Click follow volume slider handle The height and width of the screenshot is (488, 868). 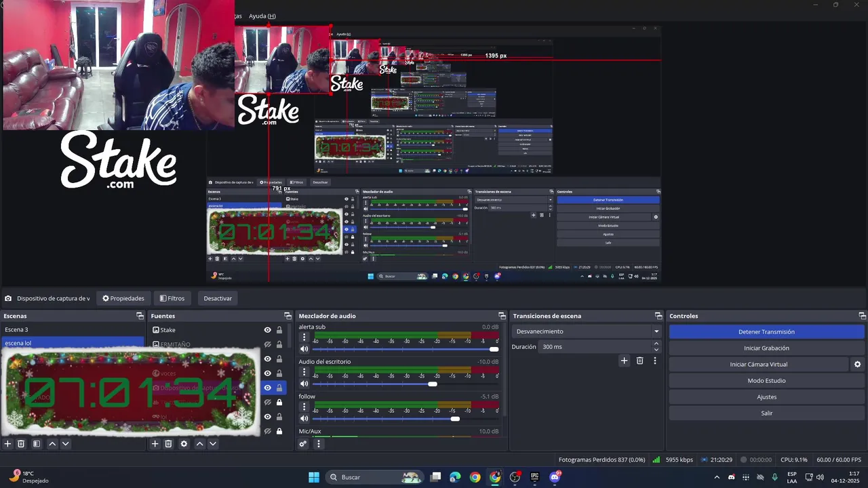(x=455, y=418)
